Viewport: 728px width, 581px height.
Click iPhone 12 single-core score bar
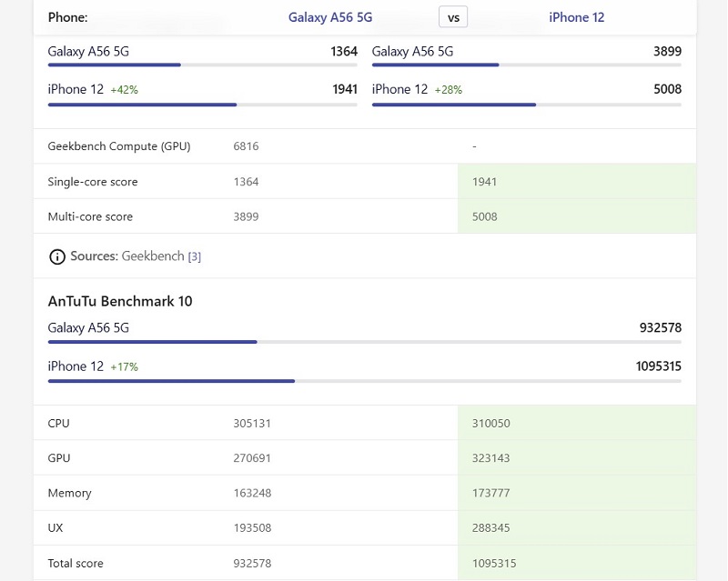[x=202, y=105]
